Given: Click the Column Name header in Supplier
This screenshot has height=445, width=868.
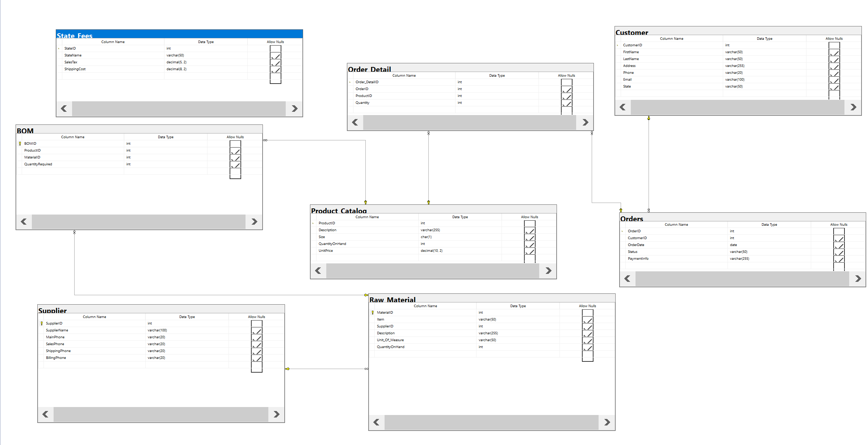Looking at the screenshot, I should click(94, 317).
